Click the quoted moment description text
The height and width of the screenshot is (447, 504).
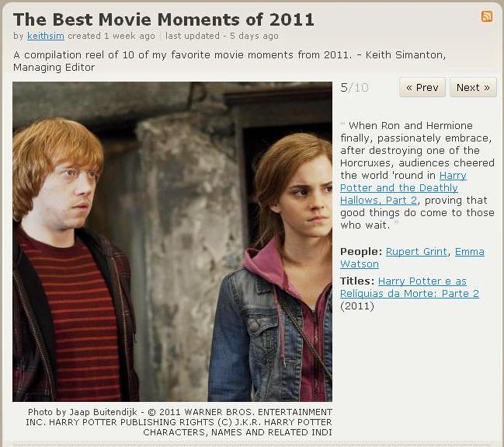coord(417,175)
